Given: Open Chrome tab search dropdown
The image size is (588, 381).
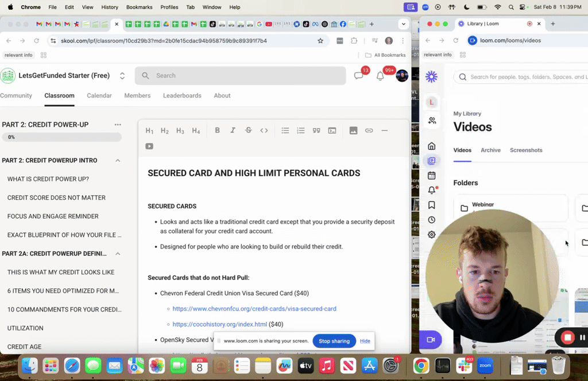Looking at the screenshot, I should [404, 24].
